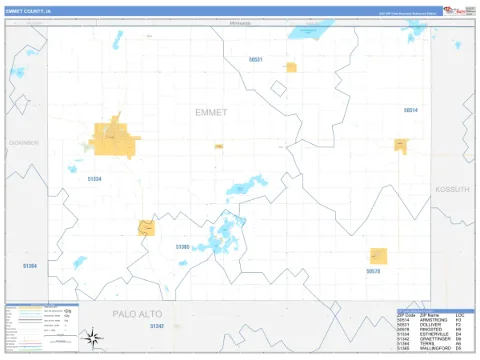Click the orange city square near 50531
This screenshot has width=480, height=360.
click(291, 67)
